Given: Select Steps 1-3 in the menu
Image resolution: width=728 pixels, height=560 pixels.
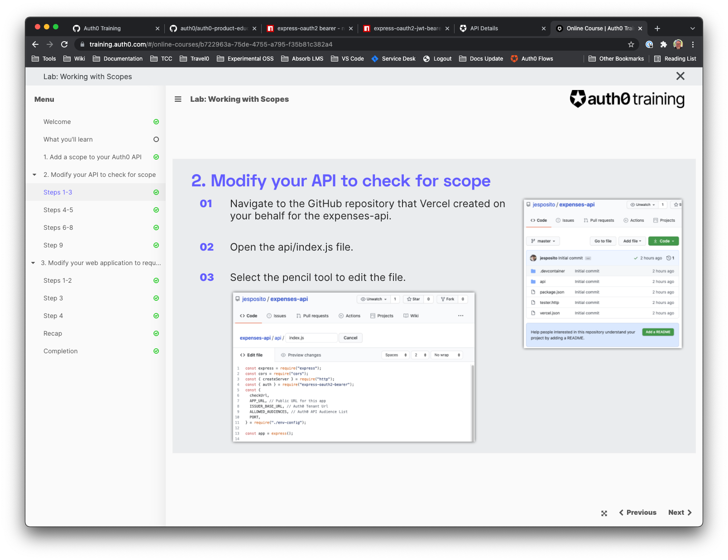Looking at the screenshot, I should (x=57, y=192).
